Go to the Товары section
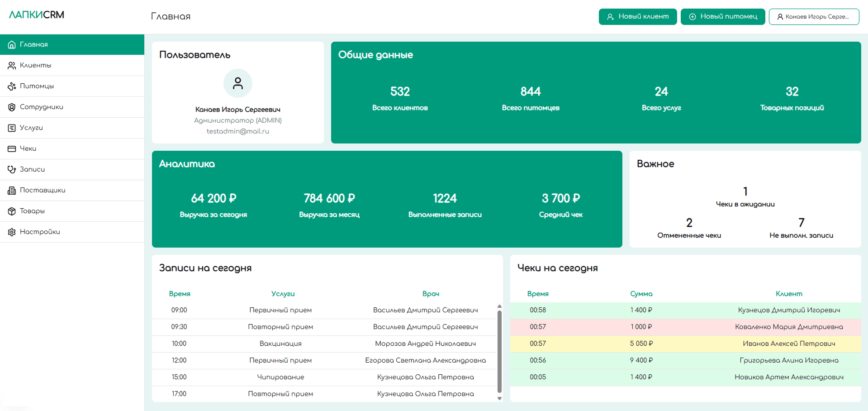The height and width of the screenshot is (411, 868). coord(32,211)
